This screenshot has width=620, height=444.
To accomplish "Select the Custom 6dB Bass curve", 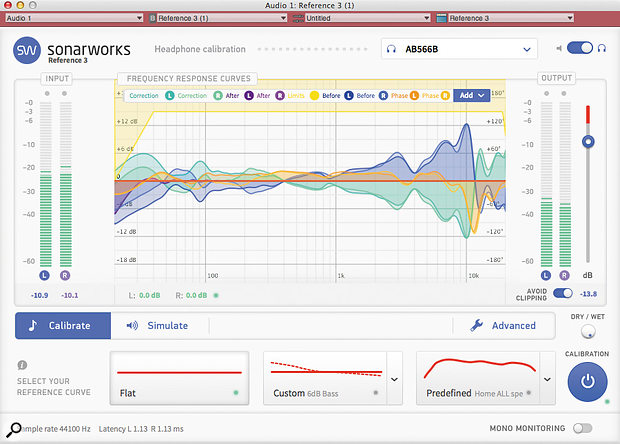I will (x=325, y=378).
